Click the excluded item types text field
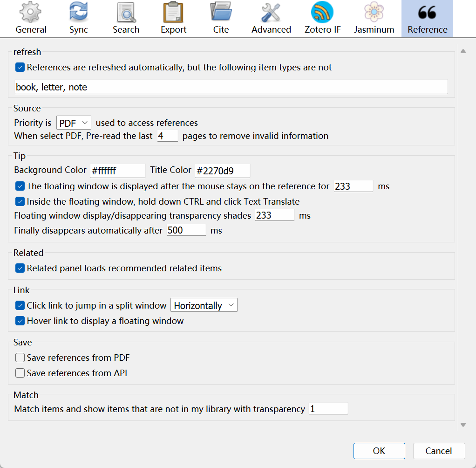Screen dimensions: 476x468 tap(231, 87)
